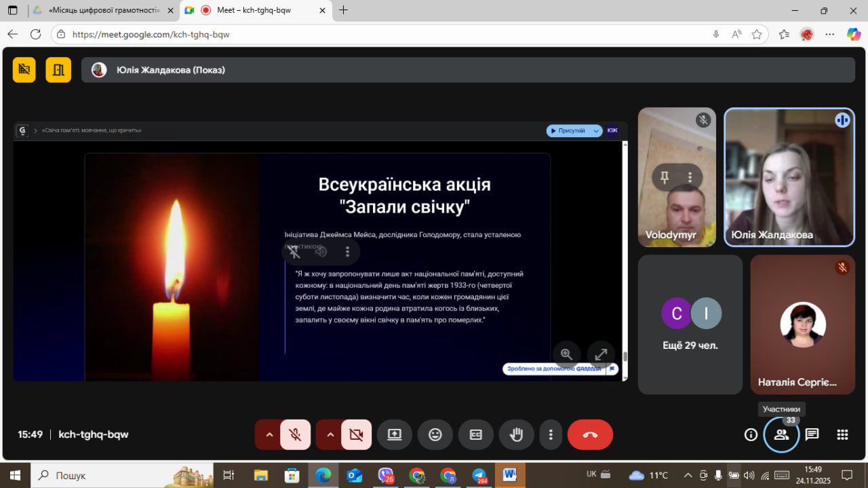Open the emoji reactions button
868x488 pixels.
[435, 435]
